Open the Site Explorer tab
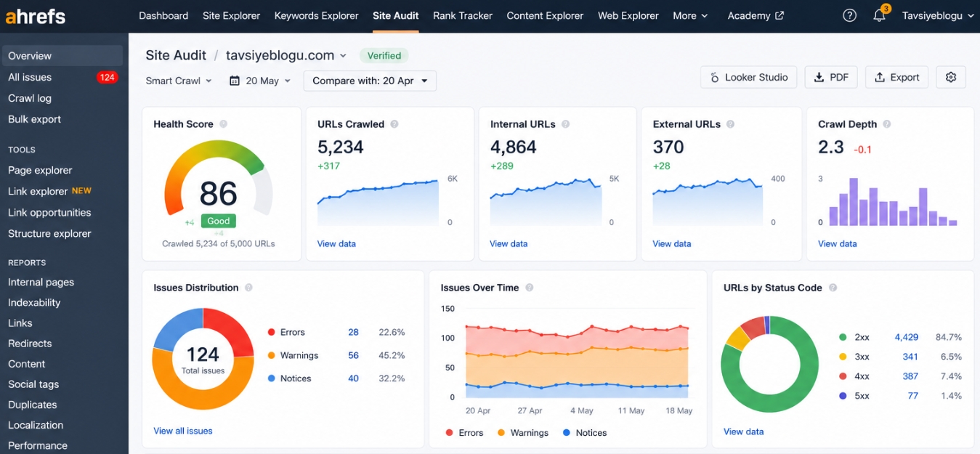980x454 pixels. point(231,15)
